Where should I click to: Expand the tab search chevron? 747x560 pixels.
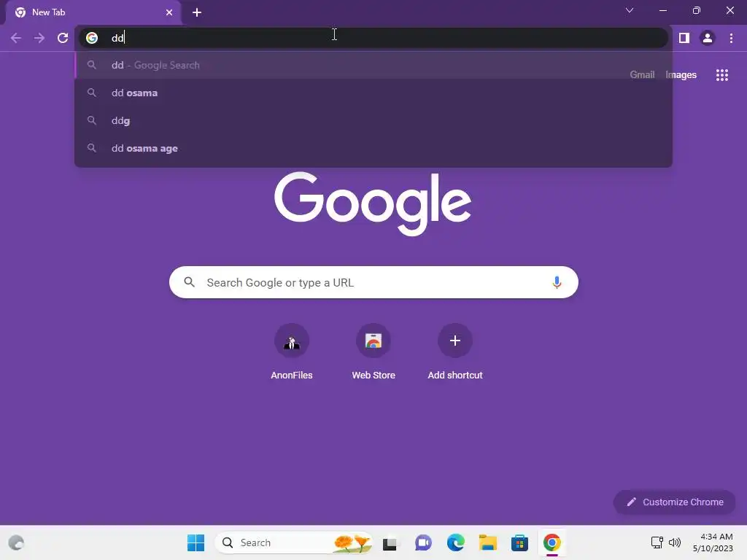(x=630, y=10)
